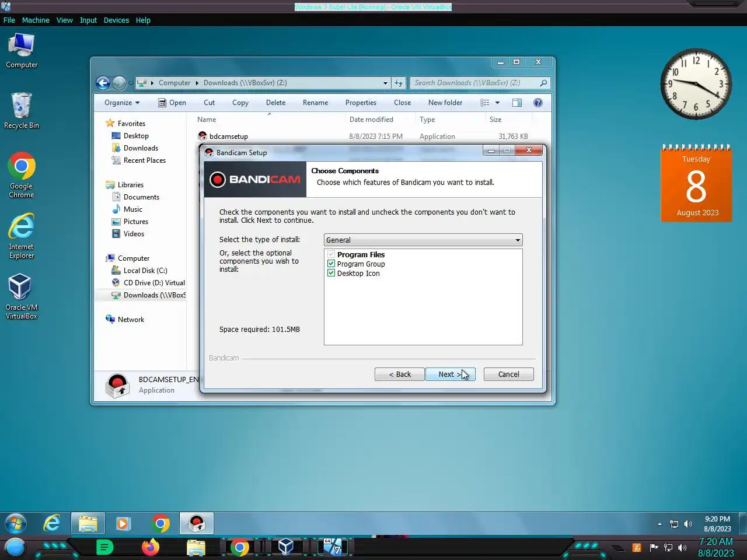Click the analog clock desktop gadget
The width and height of the screenshot is (747, 560).
(696, 84)
